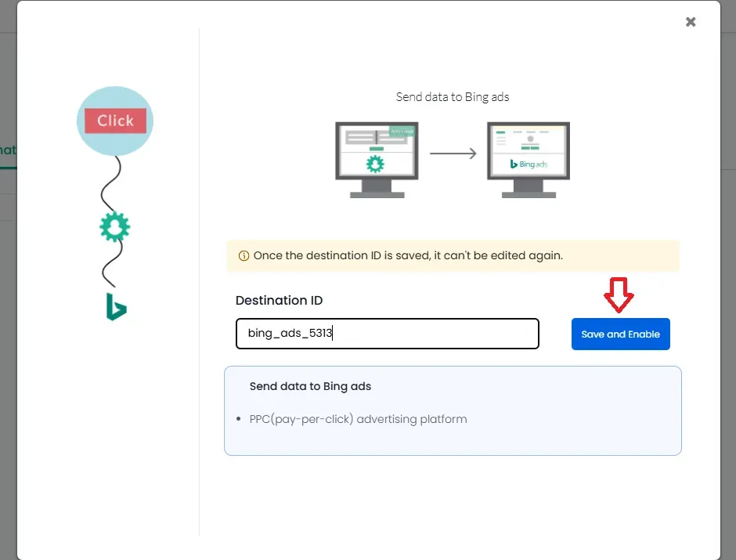
Task: Click the Bing logo at flow end
Action: [x=117, y=307]
